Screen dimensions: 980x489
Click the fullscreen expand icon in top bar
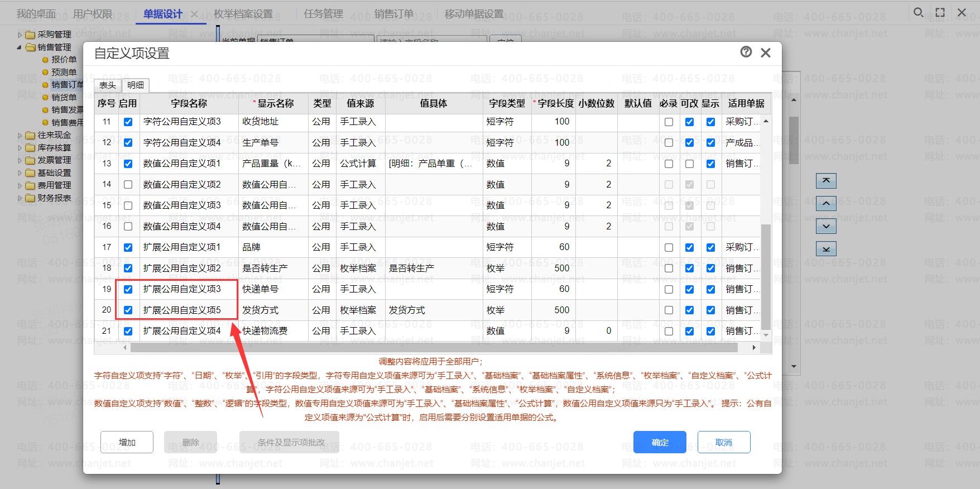click(x=940, y=12)
